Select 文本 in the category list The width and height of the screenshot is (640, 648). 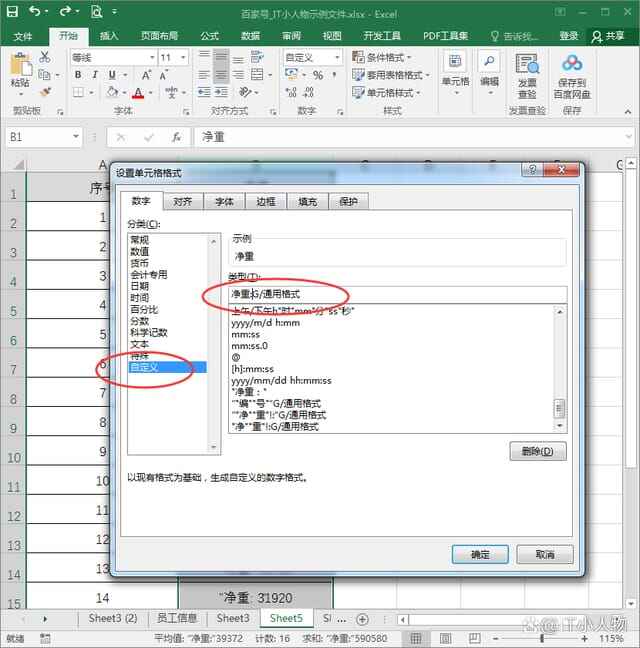tap(140, 344)
